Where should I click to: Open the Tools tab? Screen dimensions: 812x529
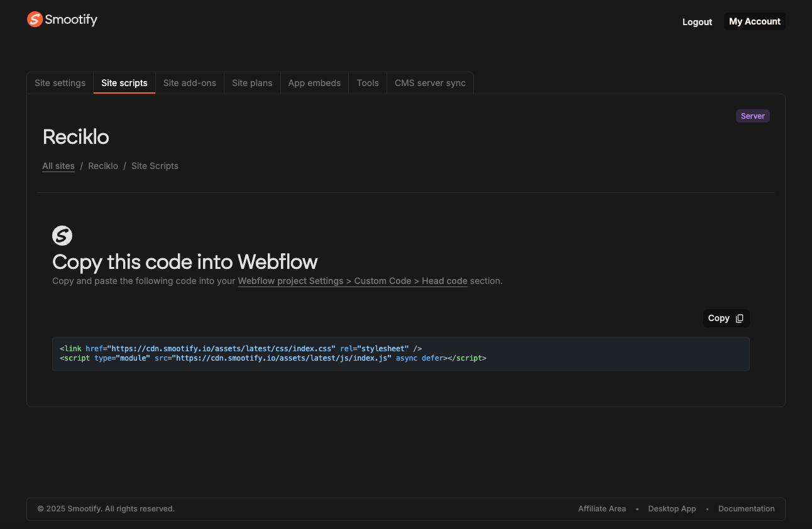coord(367,82)
